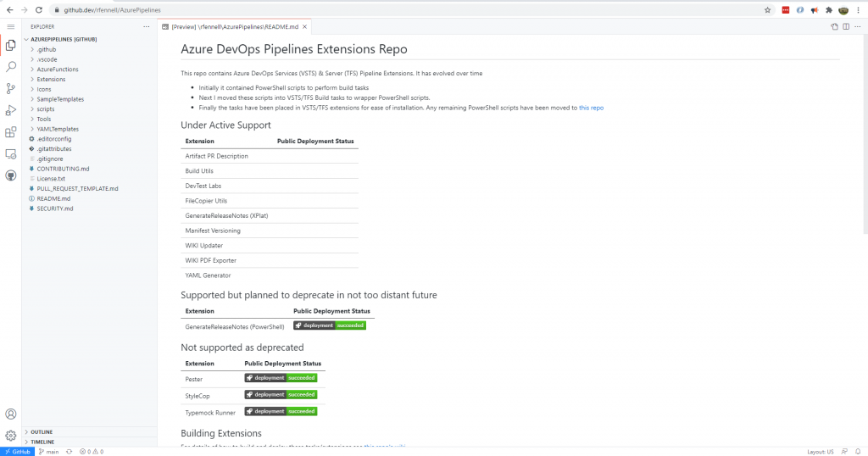Click the main branch indicator
868x456 pixels.
tap(48, 452)
